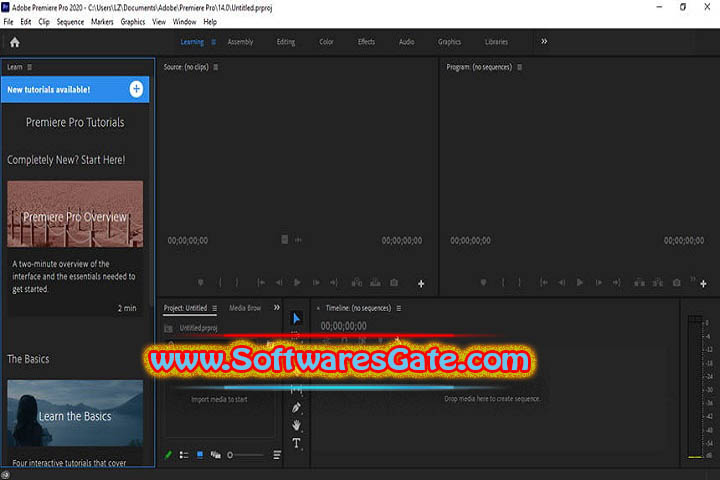Viewport: 720px width, 480px height.
Task: Open the Window menu
Action: (184, 22)
